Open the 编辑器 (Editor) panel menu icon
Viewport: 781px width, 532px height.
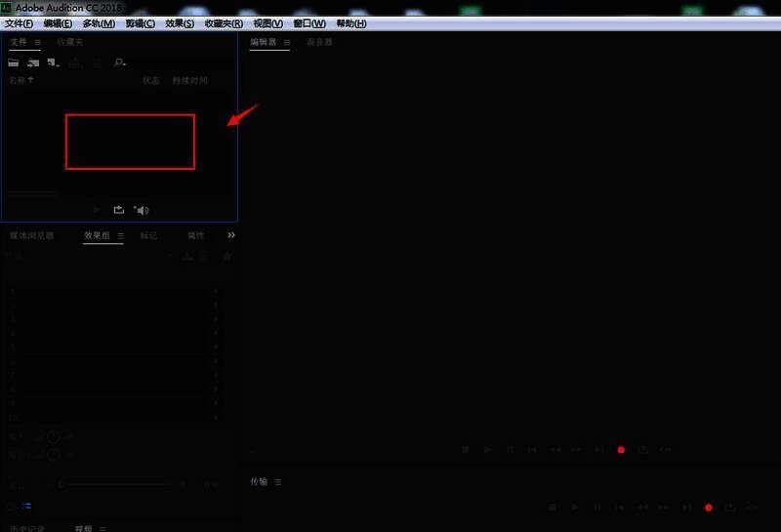point(285,43)
